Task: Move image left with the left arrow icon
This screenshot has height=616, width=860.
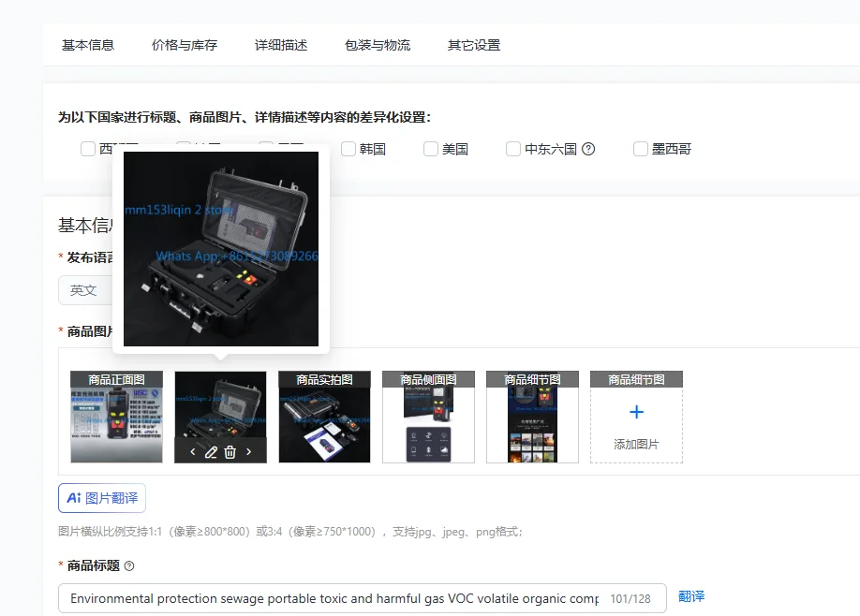Action: click(x=192, y=452)
